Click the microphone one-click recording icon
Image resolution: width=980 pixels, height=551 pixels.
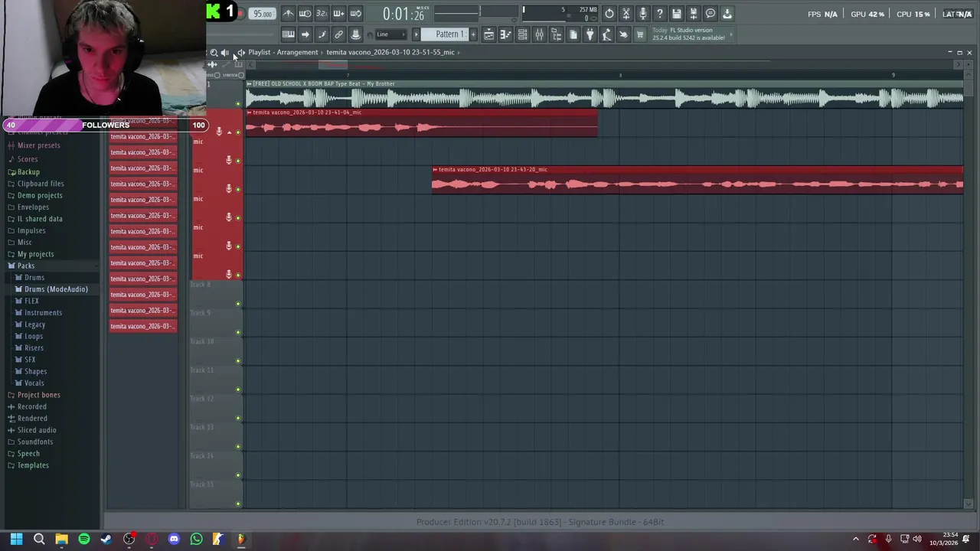pos(642,14)
